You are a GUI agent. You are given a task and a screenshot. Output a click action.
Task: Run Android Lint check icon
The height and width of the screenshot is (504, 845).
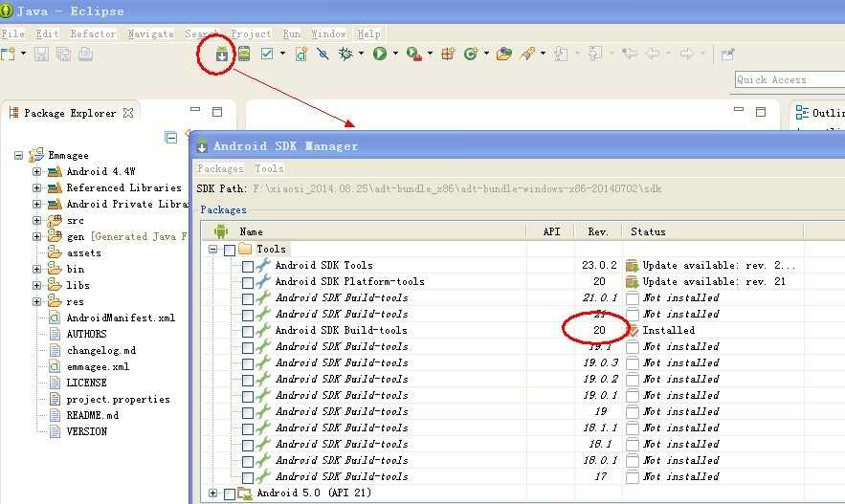click(x=267, y=54)
